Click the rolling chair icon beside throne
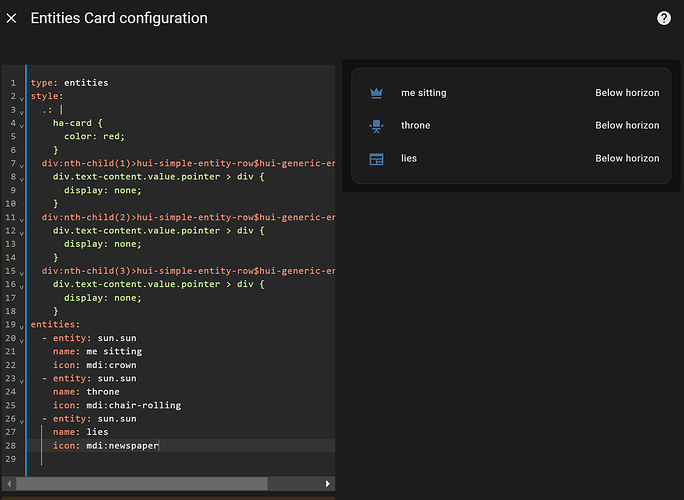The width and height of the screenshot is (684, 500). click(x=377, y=126)
